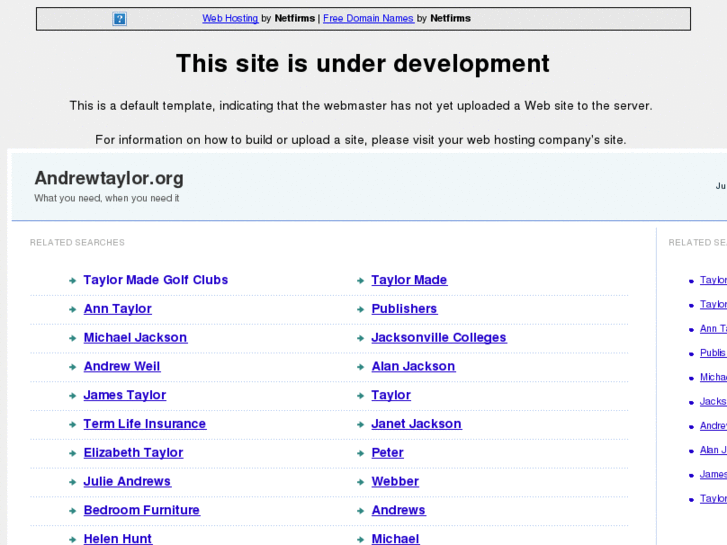Open the Web Hosting link
Viewport: 727px width, 545px height.
point(230,18)
